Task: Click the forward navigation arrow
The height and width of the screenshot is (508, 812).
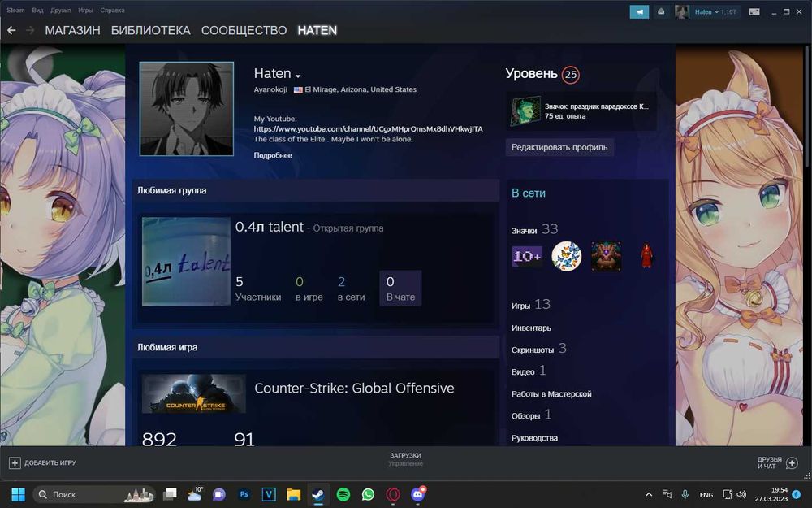Action: point(30,31)
